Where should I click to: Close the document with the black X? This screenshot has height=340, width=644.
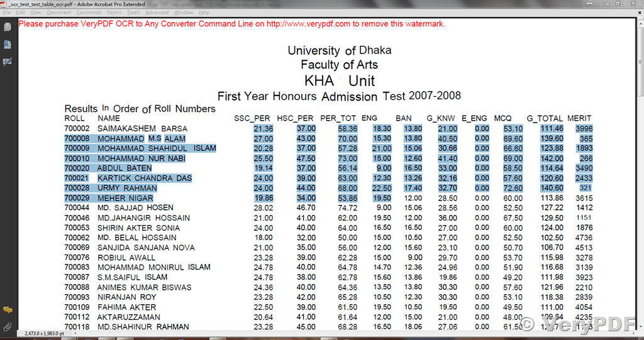[x=640, y=13]
